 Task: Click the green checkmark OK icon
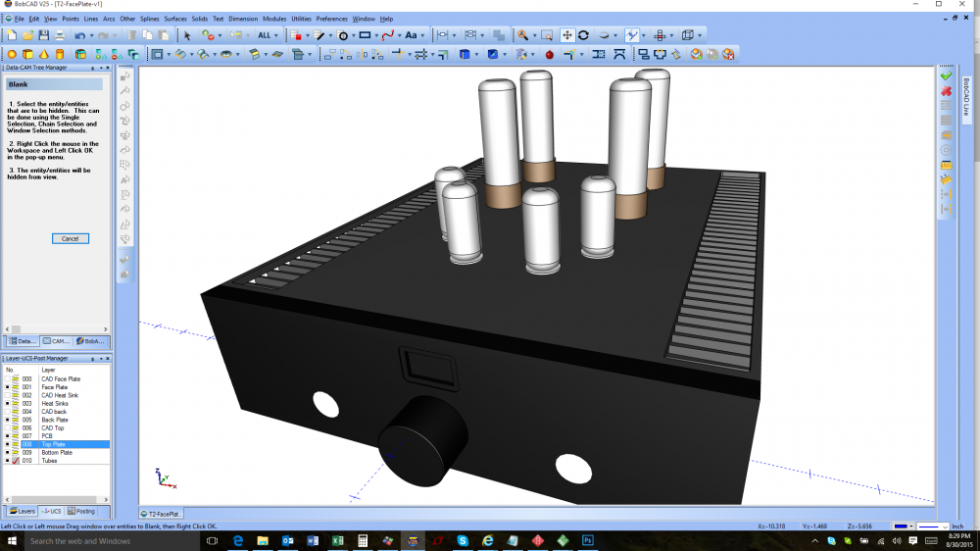coord(946,76)
